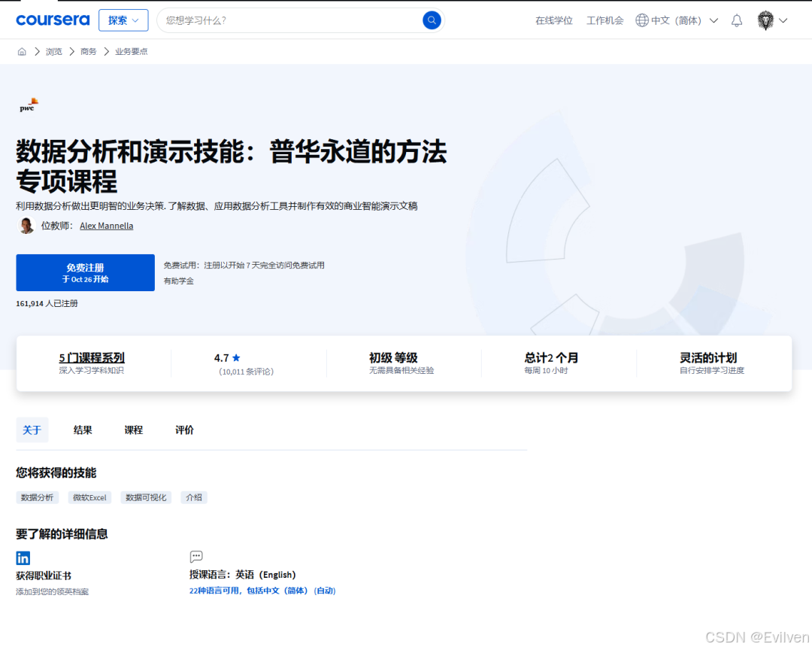Click the 总计2 个月 duration text
812x650 pixels.
pyautogui.click(x=551, y=357)
